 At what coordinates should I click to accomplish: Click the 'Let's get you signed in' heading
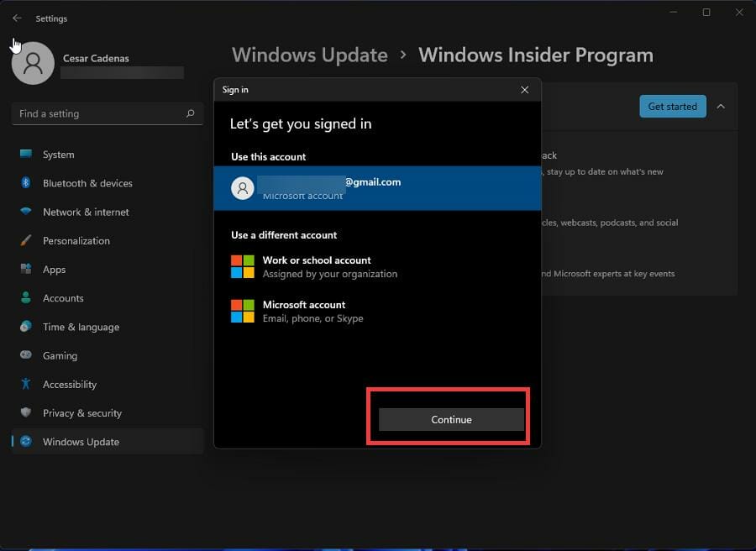tap(301, 123)
